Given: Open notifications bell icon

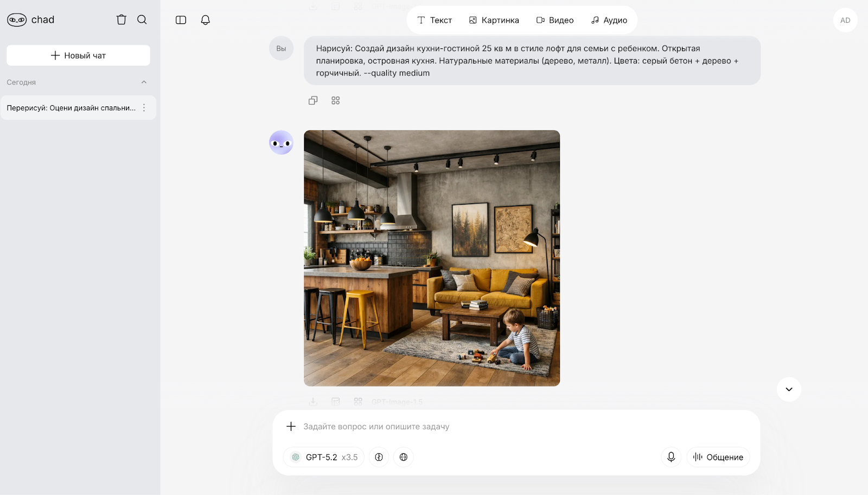Looking at the screenshot, I should (x=206, y=20).
